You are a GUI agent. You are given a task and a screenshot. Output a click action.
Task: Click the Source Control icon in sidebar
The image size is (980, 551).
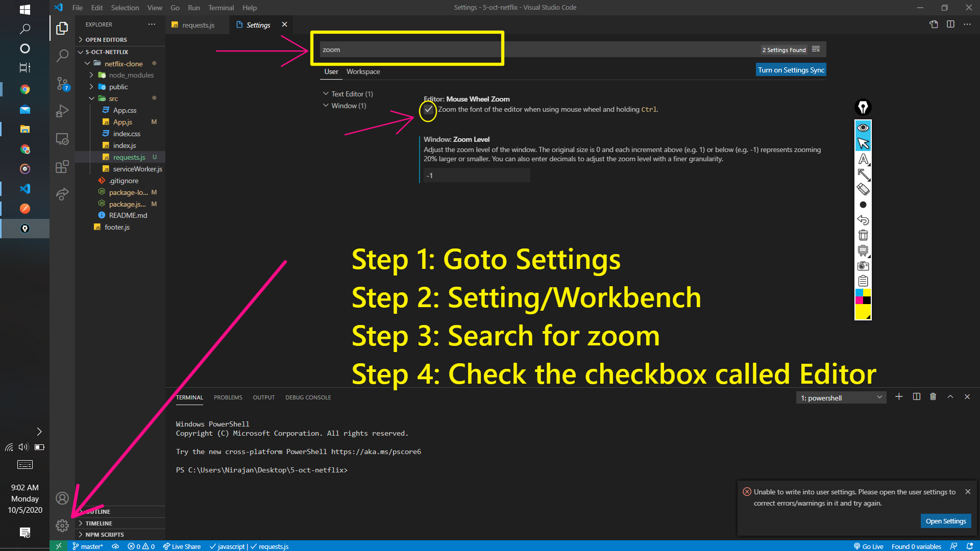[62, 84]
